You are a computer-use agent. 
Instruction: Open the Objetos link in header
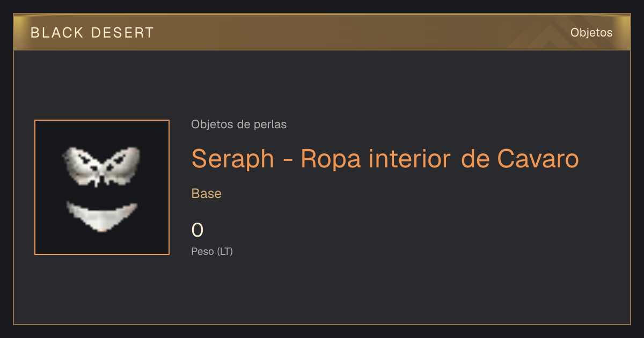[591, 33]
